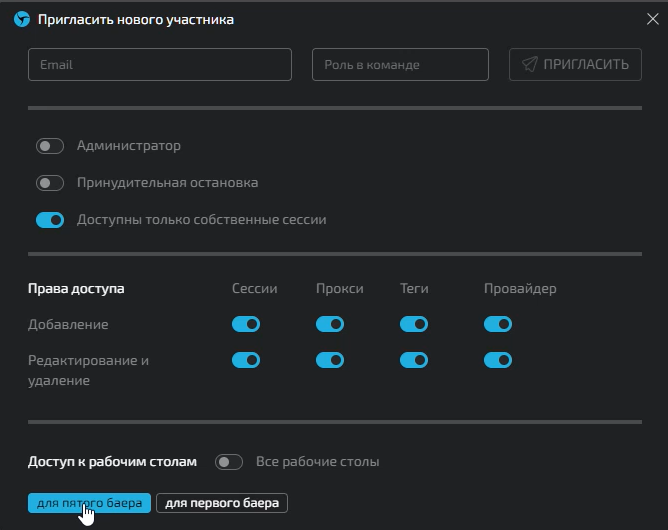Click the ПРИГЛАСИТЬ button
The image size is (668, 530).
(575, 64)
